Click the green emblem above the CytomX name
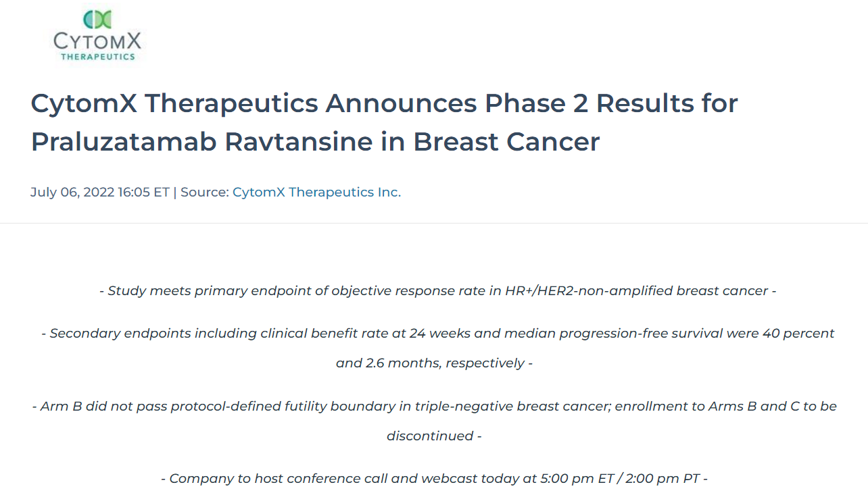 [x=98, y=19]
